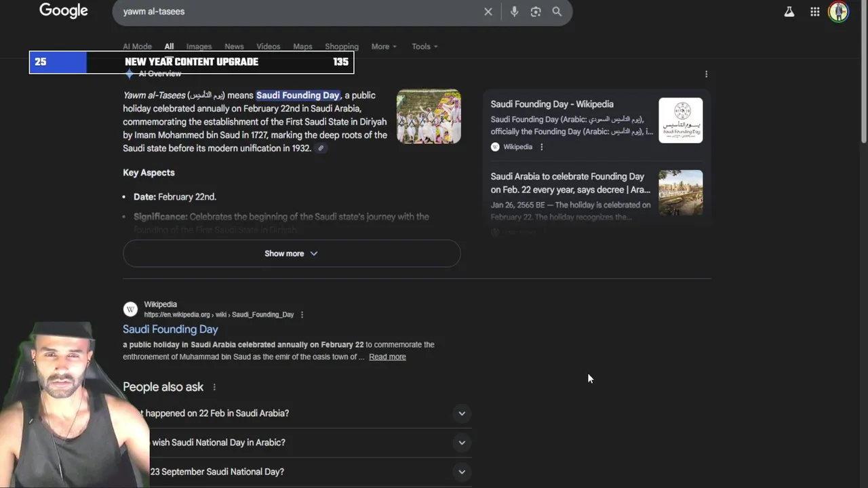Start voice search with the microphone icon
Image resolution: width=868 pixels, height=488 pixels.
point(514,12)
